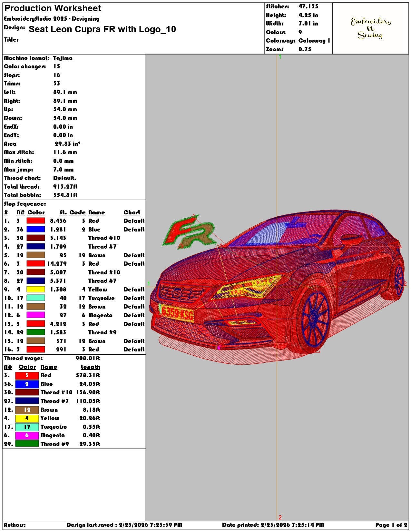Click the turquoise swatch in stop sequence row 10

pos(35,298)
